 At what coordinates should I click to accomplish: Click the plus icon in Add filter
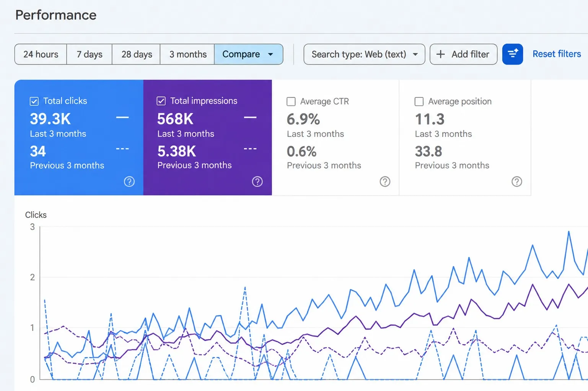tap(441, 54)
